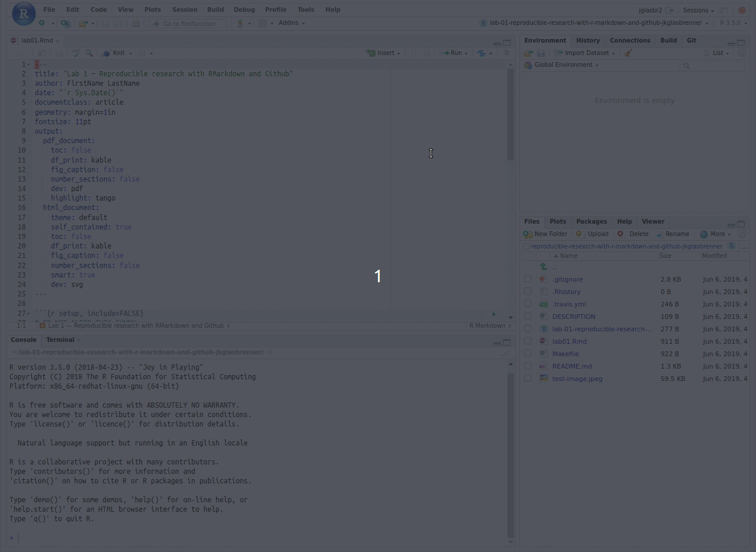Open the Sessions dropdown
The image size is (756, 552).
tap(698, 10)
